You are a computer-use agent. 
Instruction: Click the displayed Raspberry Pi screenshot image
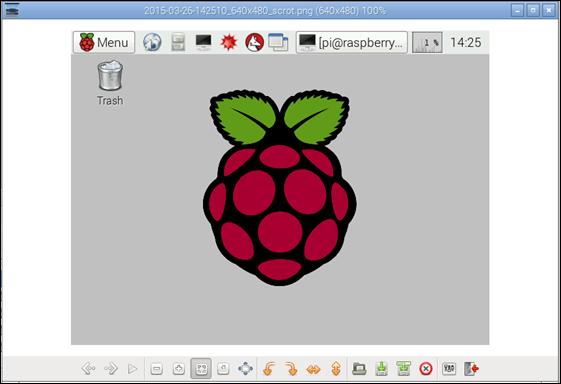click(280, 188)
